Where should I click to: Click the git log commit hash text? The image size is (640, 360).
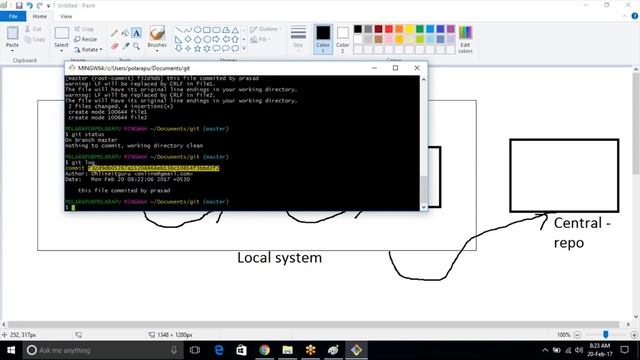(153, 168)
